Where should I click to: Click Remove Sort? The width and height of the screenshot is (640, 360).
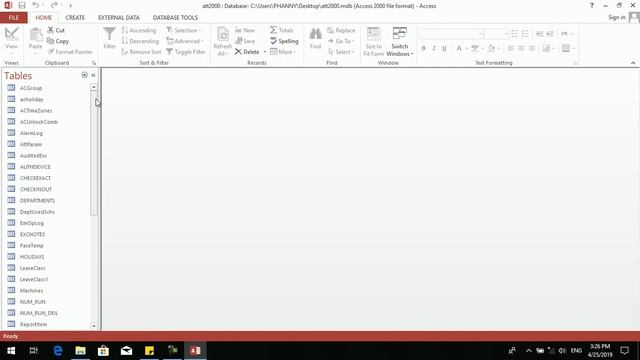tap(141, 52)
